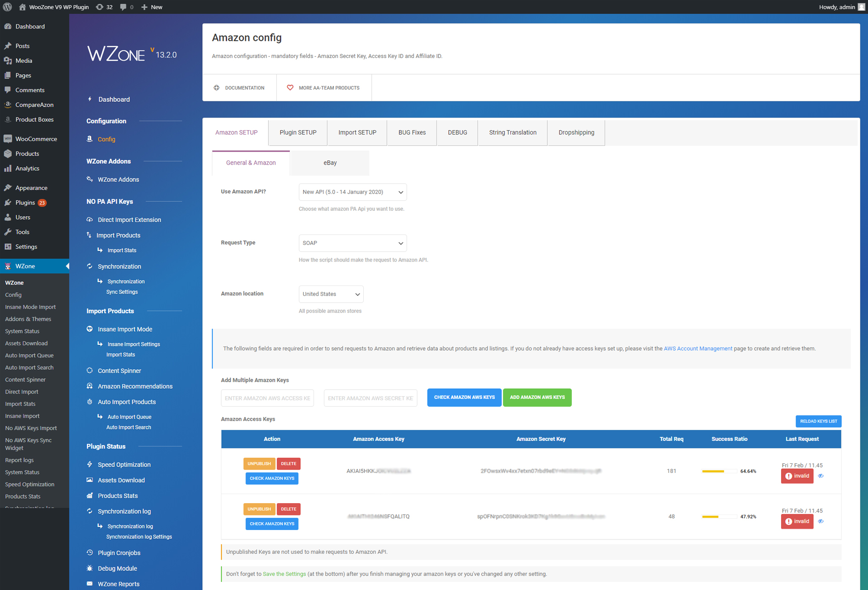Click the home icon for WooZone V9 WP Plugin
This screenshot has width=868, height=590.
22,7
